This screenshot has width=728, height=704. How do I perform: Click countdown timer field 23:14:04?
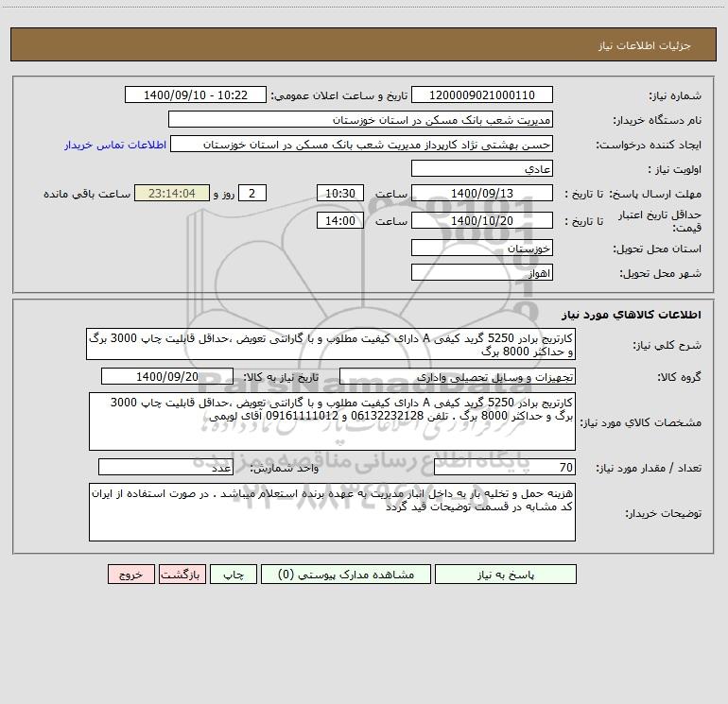(172, 193)
